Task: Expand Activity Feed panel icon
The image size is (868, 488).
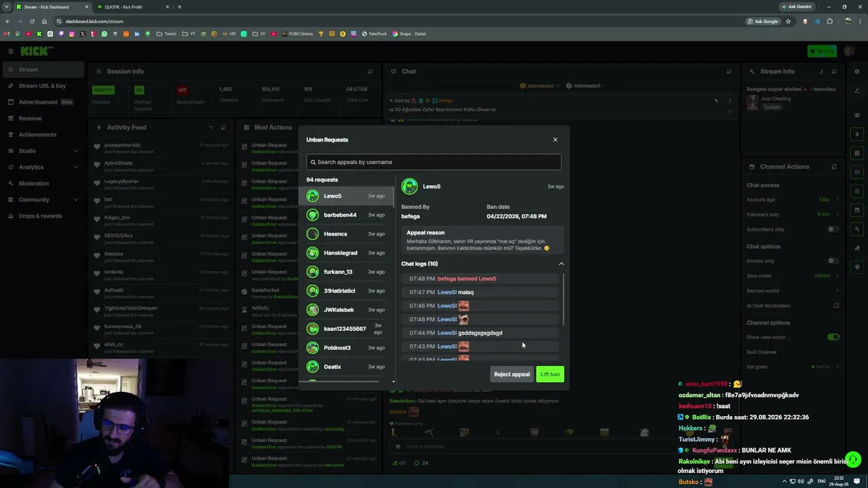Action: coord(223,127)
